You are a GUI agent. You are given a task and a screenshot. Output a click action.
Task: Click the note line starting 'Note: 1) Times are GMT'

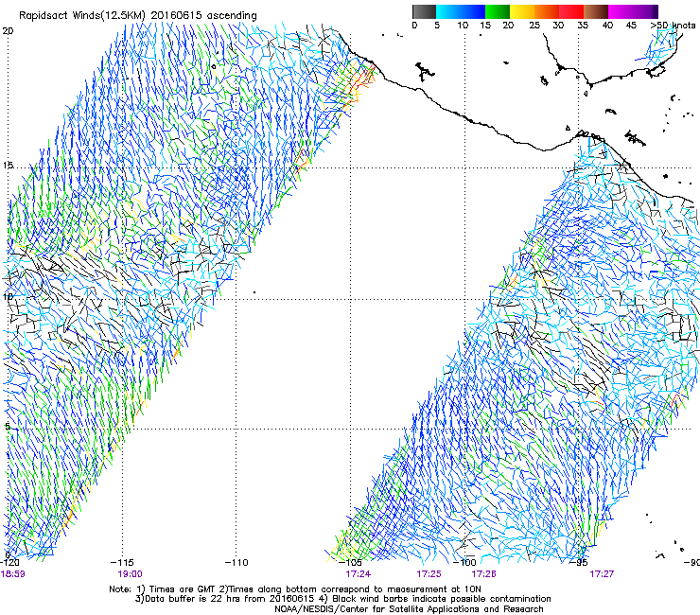295,589
